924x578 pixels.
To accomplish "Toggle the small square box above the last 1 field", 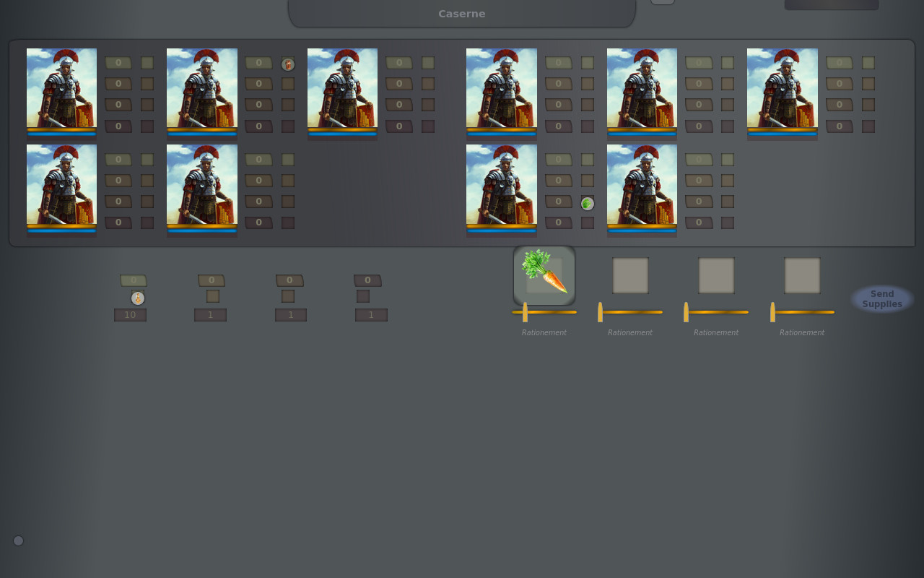I will [x=363, y=296].
